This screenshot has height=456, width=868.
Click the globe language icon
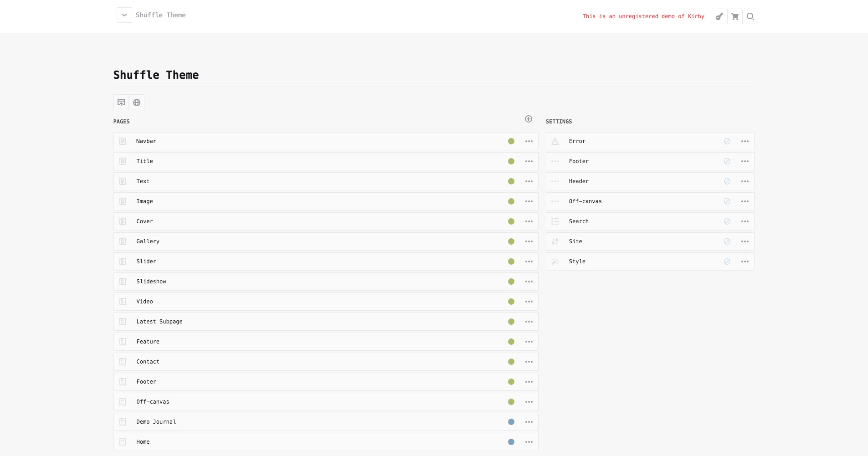[x=137, y=102]
